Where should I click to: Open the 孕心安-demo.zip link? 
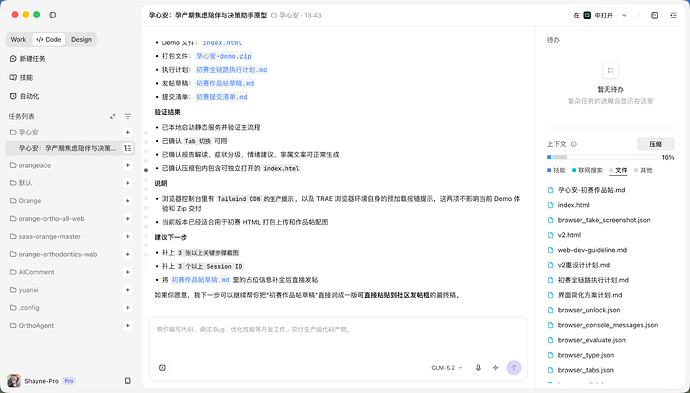(x=224, y=56)
